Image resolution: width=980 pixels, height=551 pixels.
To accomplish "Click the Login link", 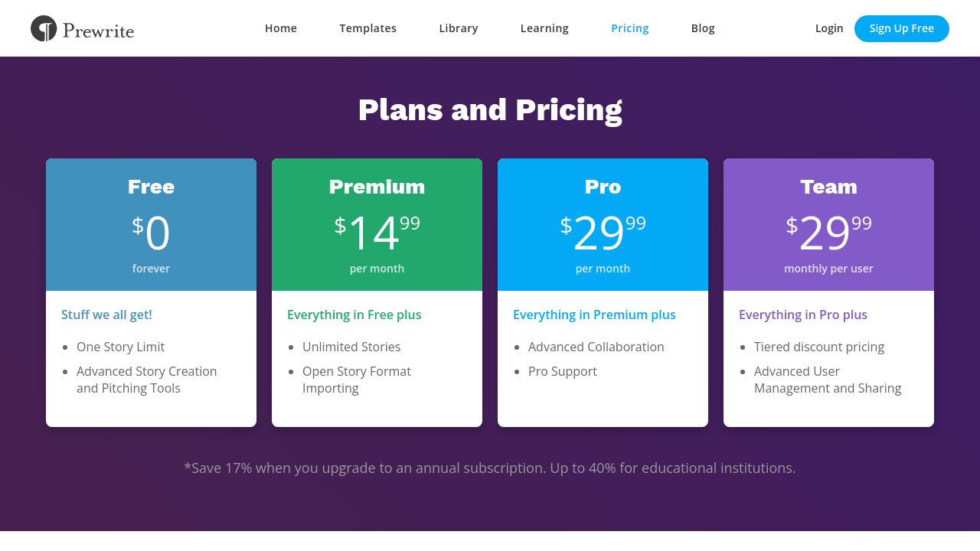I will tap(829, 28).
